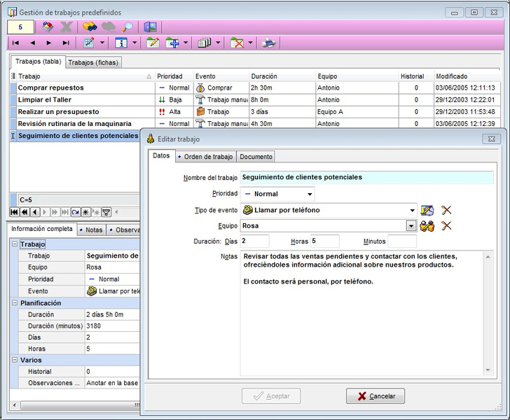Click the picture panel layout icon
This screenshot has width=510, height=420.
150,27
